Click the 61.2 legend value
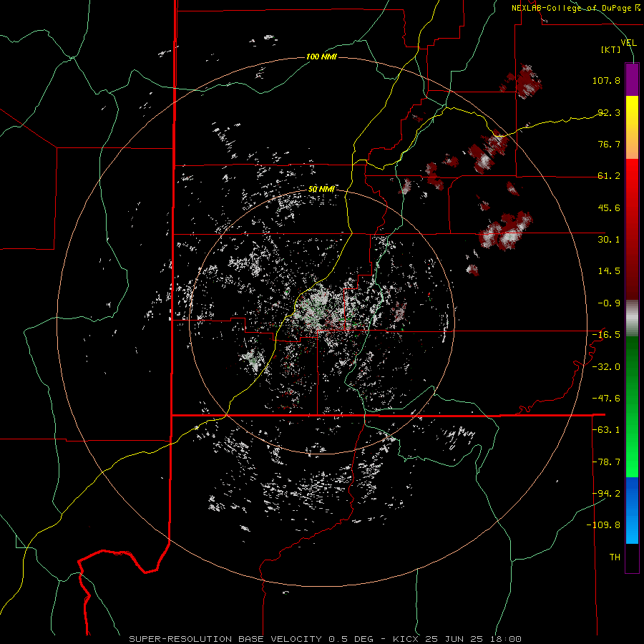 tap(609, 176)
